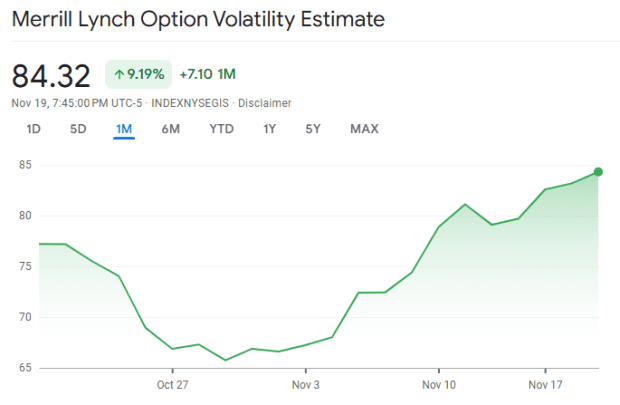This screenshot has height=405, width=620.
Task: Open the YTD range tab
Action: point(221,128)
